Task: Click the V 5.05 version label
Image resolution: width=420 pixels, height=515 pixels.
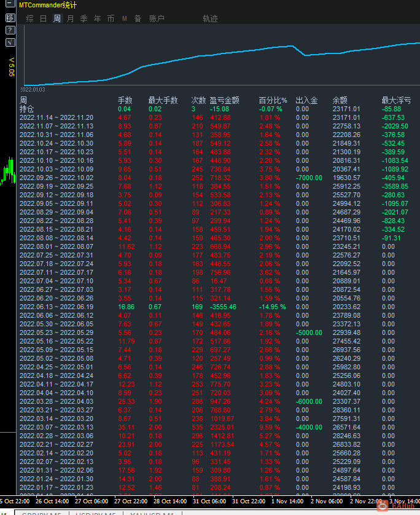Action: [x=12, y=67]
